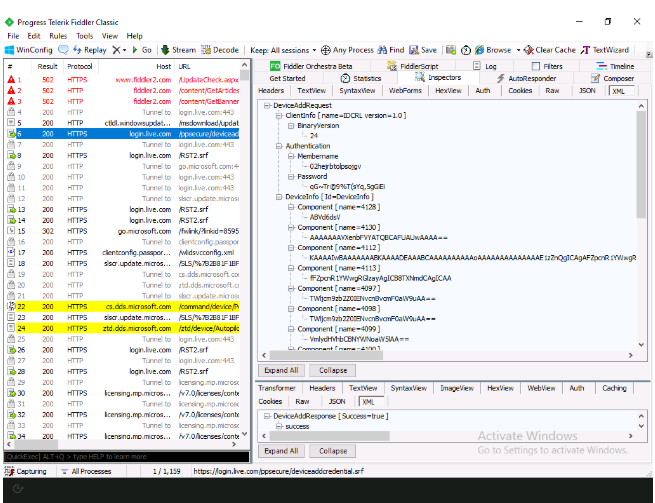Open the Rules menu

(58, 36)
